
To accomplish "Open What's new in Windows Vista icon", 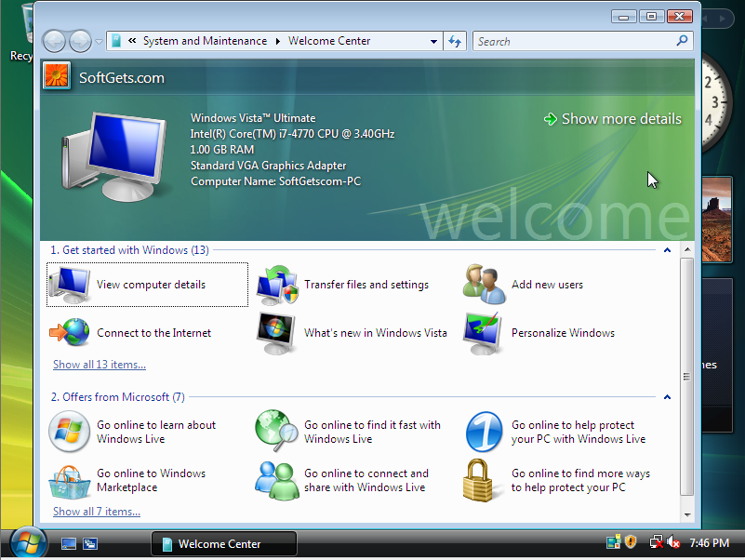I will pos(276,333).
